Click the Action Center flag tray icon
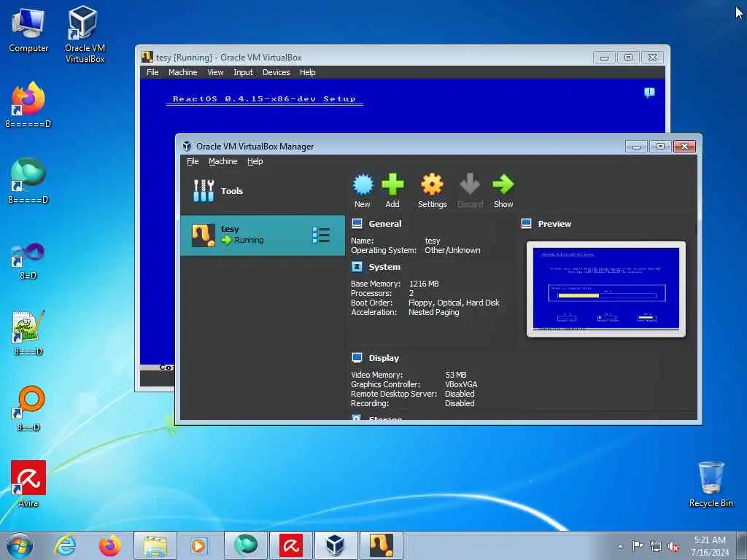Viewport: 747px width, 560px height. 637,545
